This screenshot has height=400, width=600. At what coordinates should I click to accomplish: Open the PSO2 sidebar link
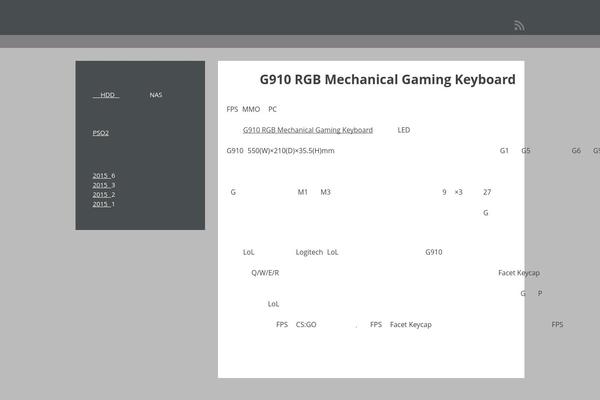click(101, 133)
